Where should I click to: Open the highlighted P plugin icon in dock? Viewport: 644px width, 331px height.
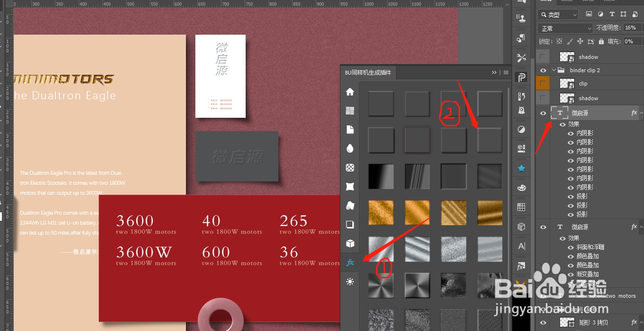pos(522,77)
